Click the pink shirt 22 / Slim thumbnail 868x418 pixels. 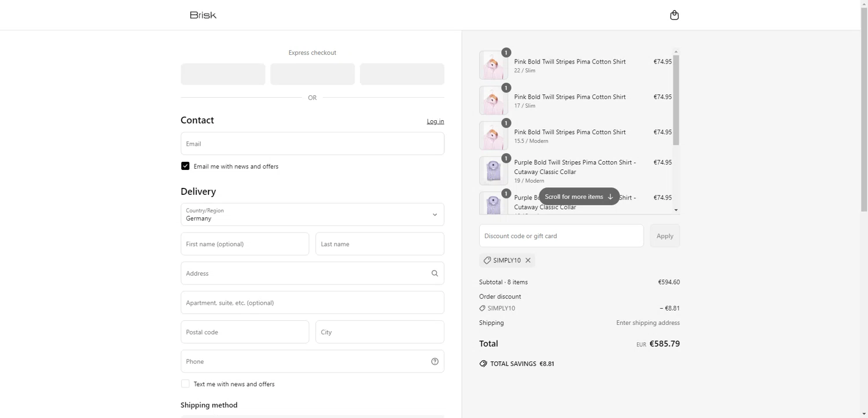pyautogui.click(x=494, y=65)
